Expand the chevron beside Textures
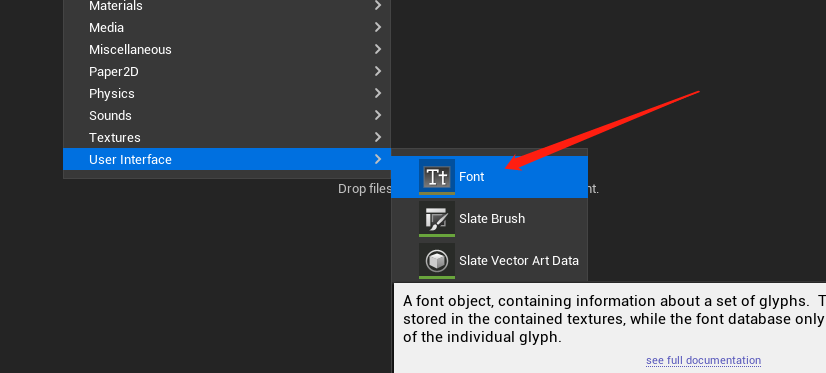The width and height of the screenshot is (826, 373). click(x=378, y=137)
